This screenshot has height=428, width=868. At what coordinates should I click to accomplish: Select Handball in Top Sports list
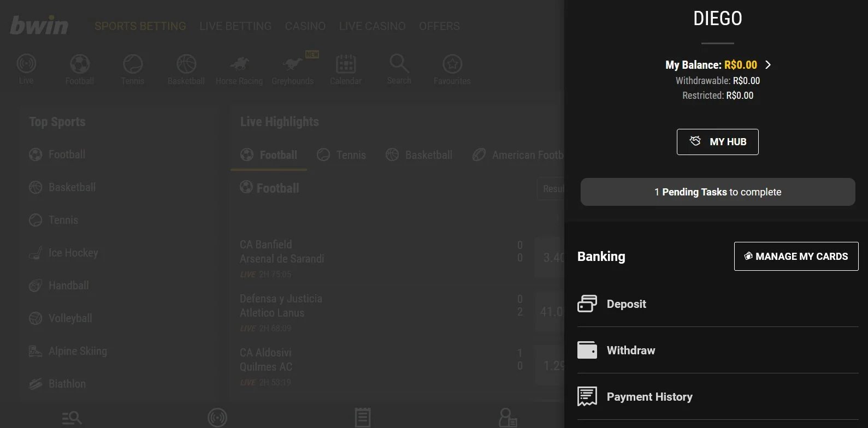click(x=69, y=286)
